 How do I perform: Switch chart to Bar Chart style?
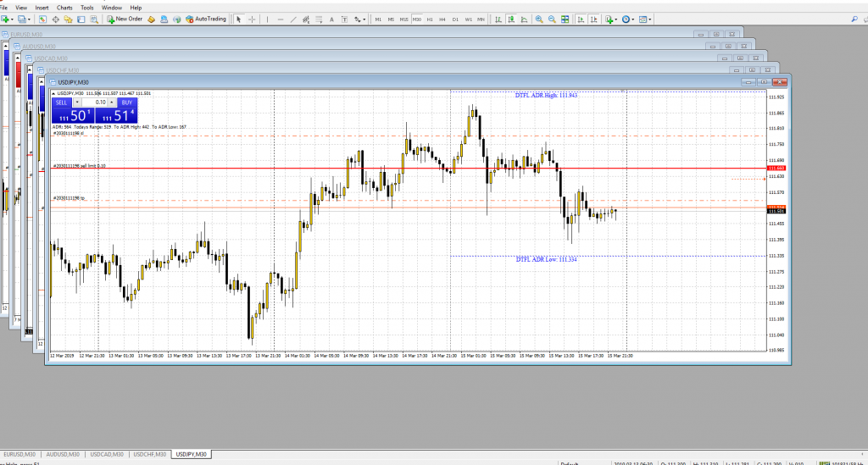pyautogui.click(x=498, y=19)
